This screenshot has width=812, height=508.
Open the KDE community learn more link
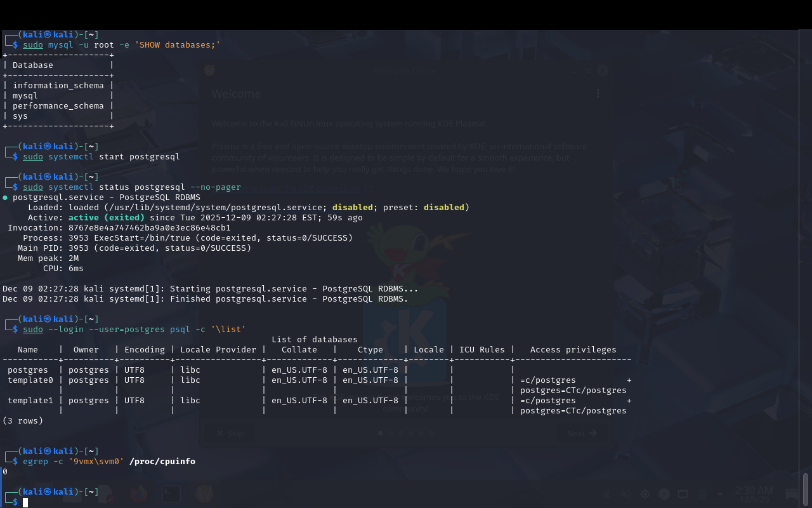tap(291, 189)
